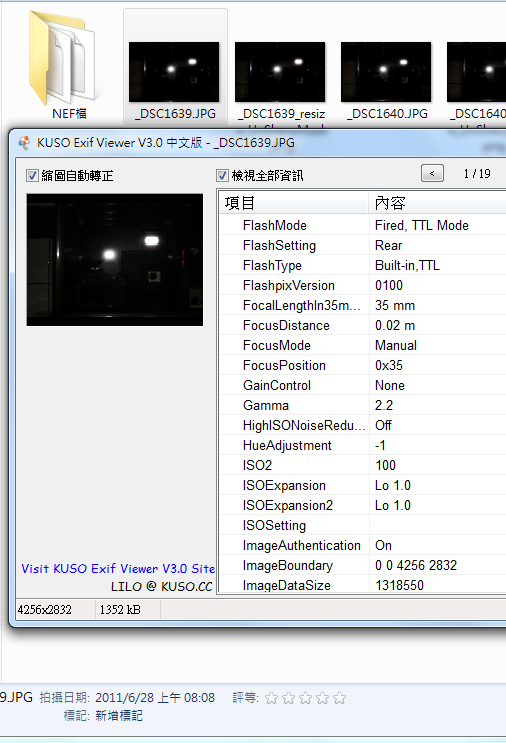The width and height of the screenshot is (506, 743).
Task: Click the 項目 column header
Action: point(294,203)
